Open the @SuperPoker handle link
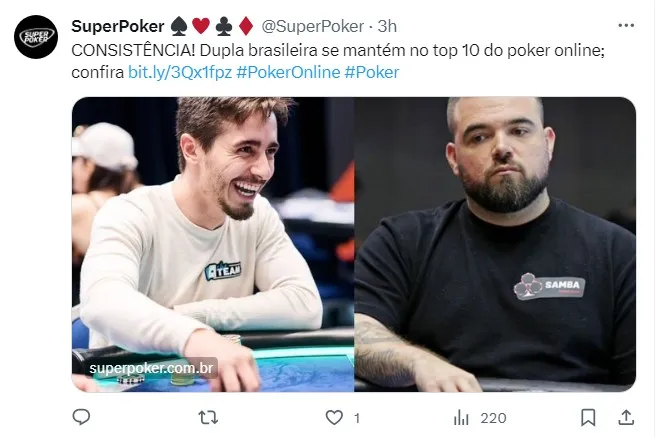 coord(313,26)
